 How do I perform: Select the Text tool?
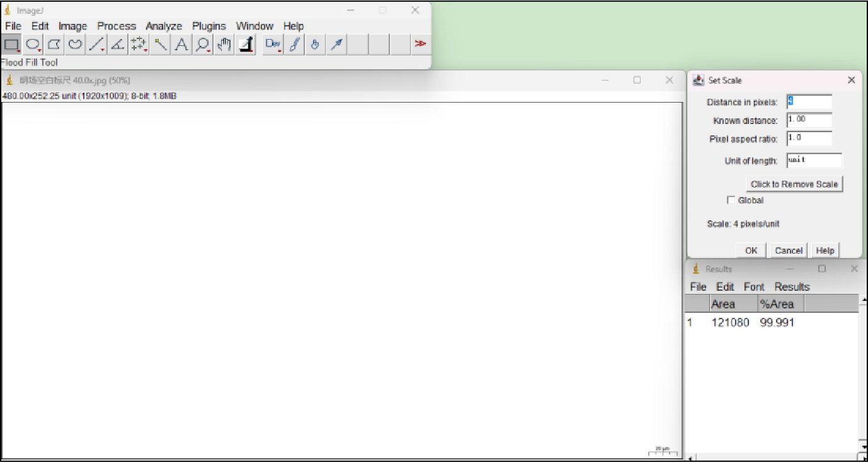tap(181, 44)
